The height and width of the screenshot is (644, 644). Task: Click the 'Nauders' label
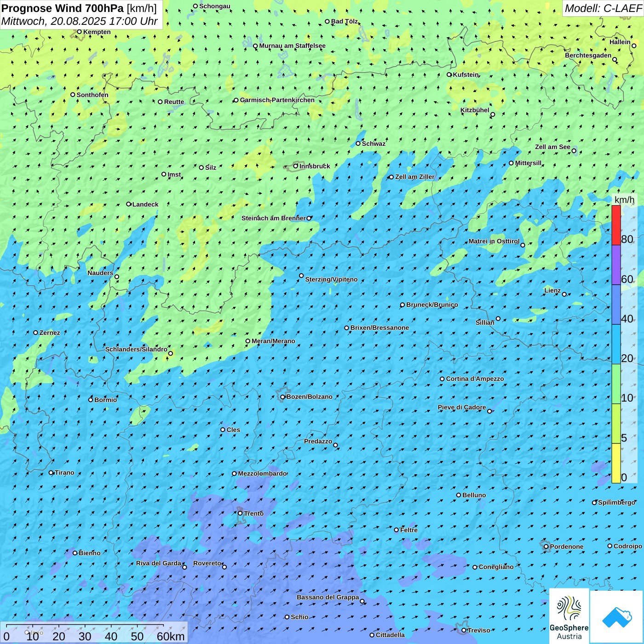pyautogui.click(x=100, y=273)
